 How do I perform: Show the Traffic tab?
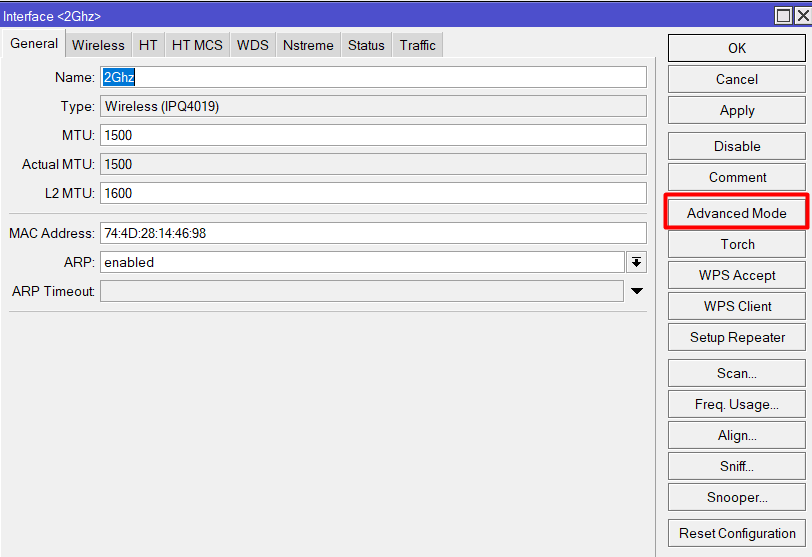pyautogui.click(x=417, y=45)
